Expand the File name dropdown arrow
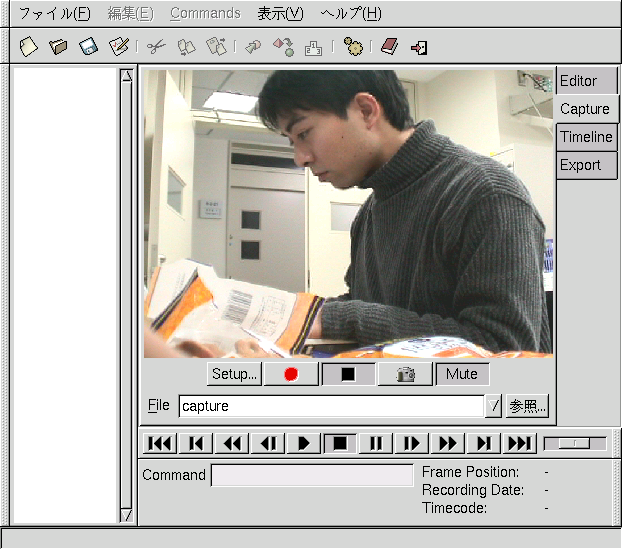 point(493,406)
